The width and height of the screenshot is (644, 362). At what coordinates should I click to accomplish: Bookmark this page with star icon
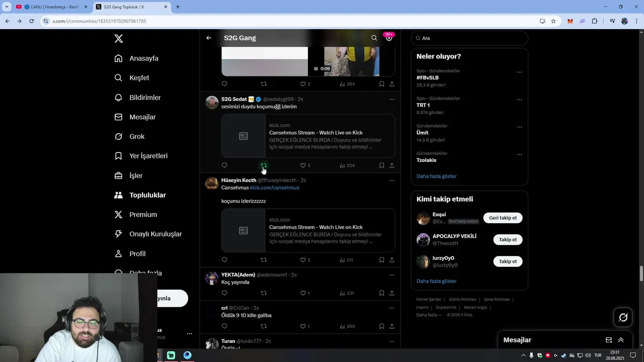coord(553,21)
